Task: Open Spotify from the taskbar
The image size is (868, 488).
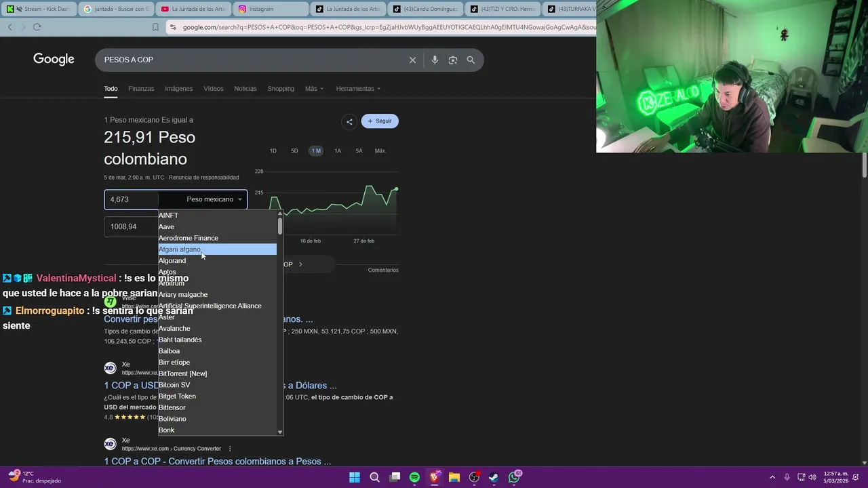Action: pyautogui.click(x=414, y=477)
